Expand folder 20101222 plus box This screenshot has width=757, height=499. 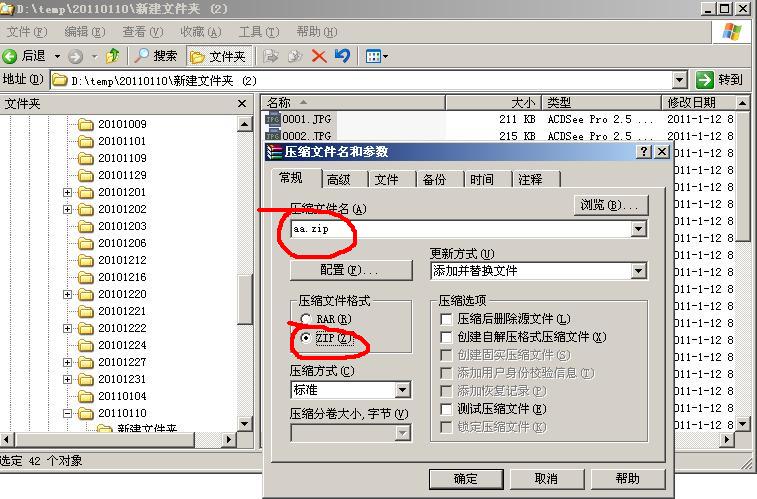click(x=67, y=329)
